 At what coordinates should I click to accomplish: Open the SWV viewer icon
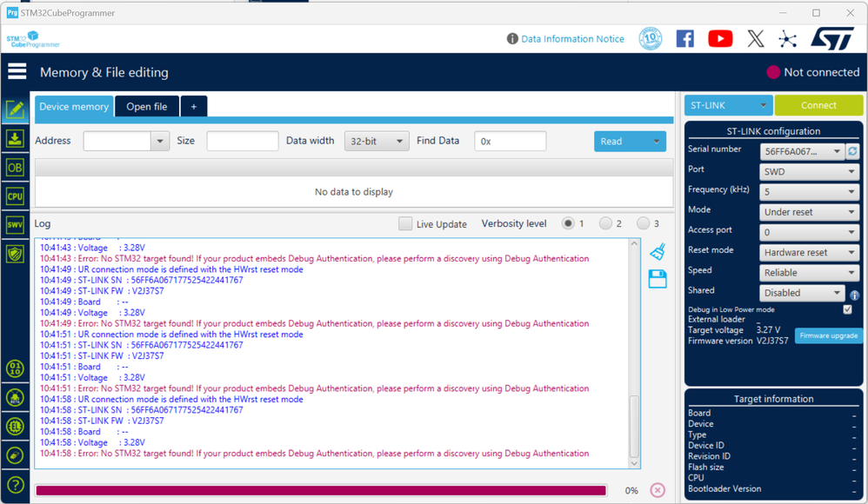(15, 224)
